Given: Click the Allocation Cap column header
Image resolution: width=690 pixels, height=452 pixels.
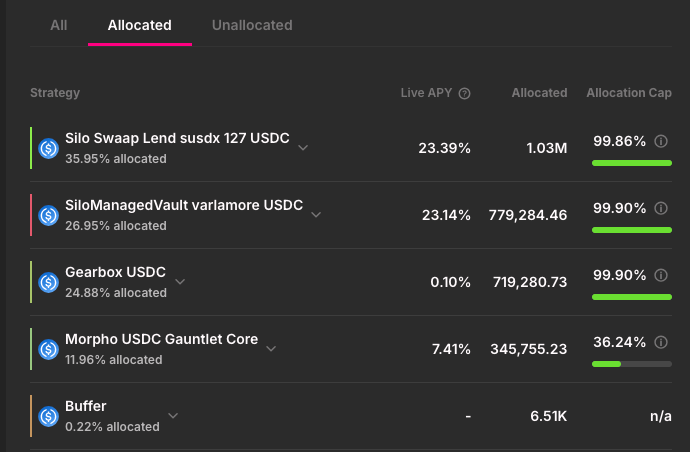Looking at the screenshot, I should pyautogui.click(x=628, y=93).
